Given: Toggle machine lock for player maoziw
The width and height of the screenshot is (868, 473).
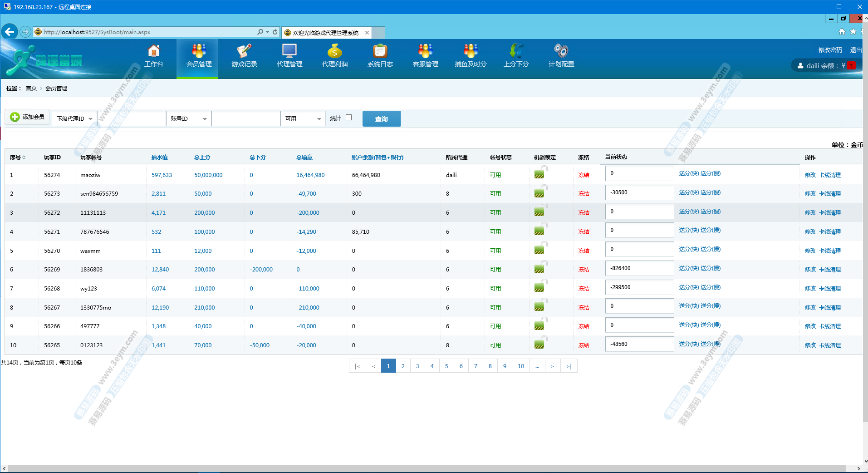Looking at the screenshot, I should pyautogui.click(x=540, y=173).
